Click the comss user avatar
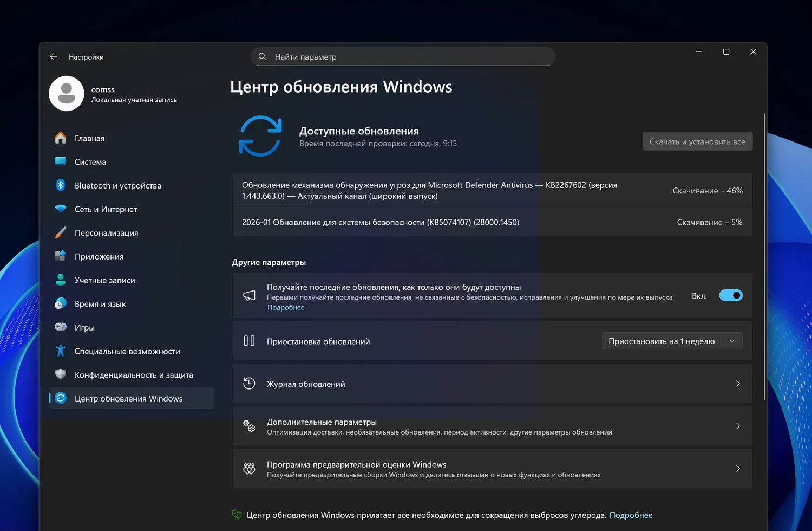This screenshot has height=531, width=812. [x=67, y=94]
